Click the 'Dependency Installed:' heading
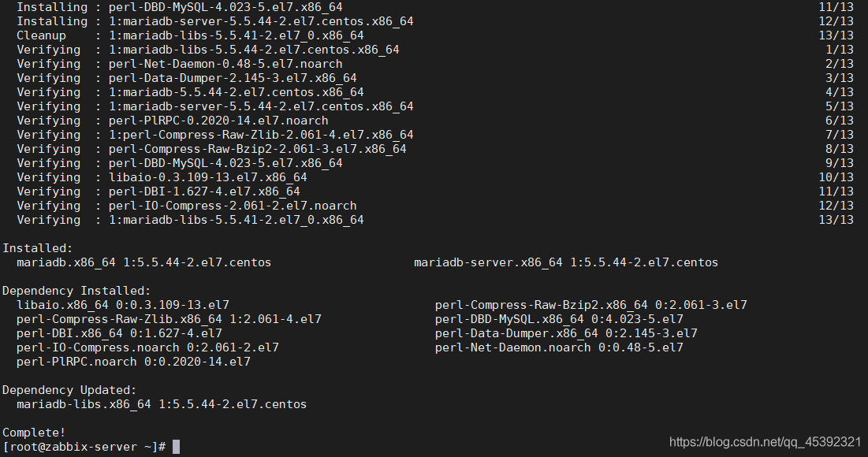Viewport: 868px width, 457px height. [x=76, y=291]
